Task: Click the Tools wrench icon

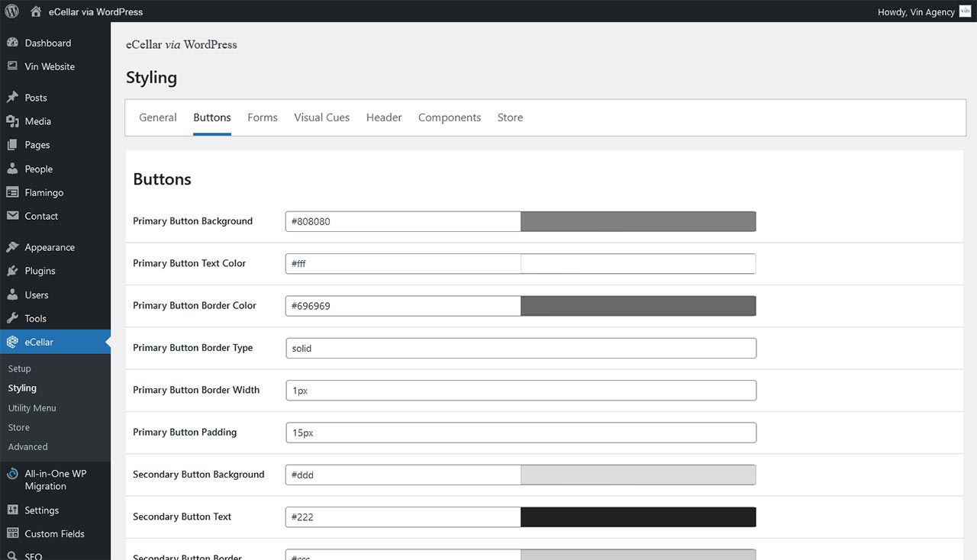Action: click(x=12, y=318)
